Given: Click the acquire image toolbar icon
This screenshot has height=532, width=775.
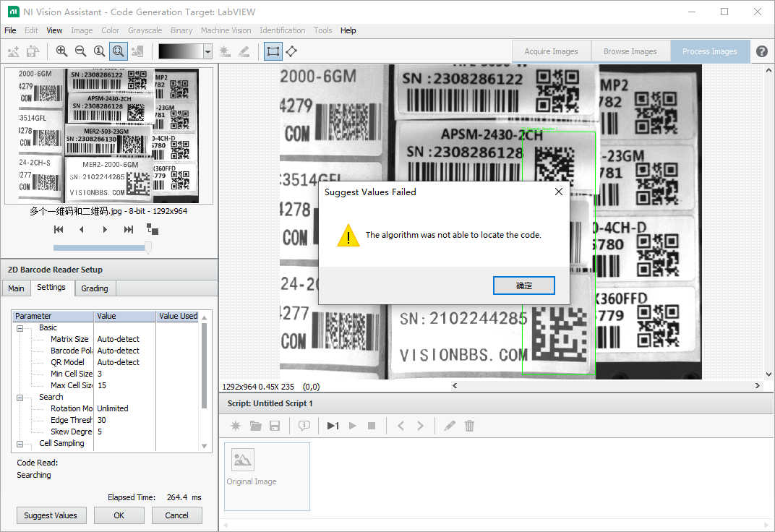Looking at the screenshot, I should [x=14, y=51].
